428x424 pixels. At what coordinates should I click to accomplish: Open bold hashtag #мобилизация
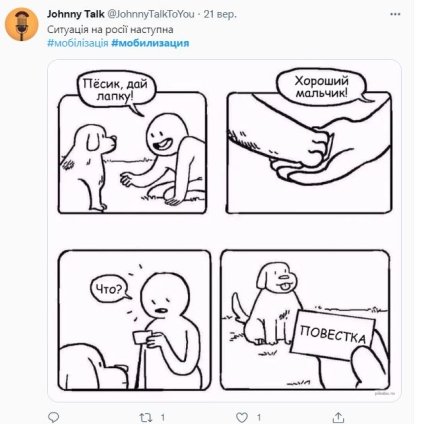pyautogui.click(x=150, y=43)
